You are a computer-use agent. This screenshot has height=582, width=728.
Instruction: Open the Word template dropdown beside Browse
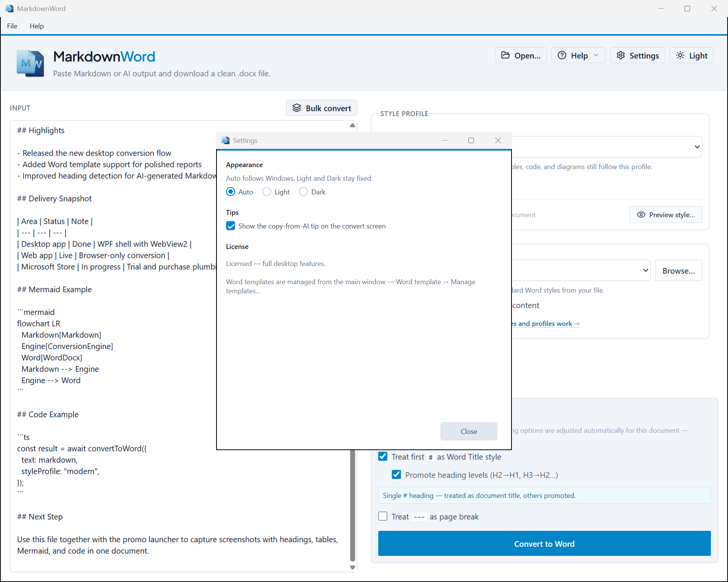click(x=645, y=270)
